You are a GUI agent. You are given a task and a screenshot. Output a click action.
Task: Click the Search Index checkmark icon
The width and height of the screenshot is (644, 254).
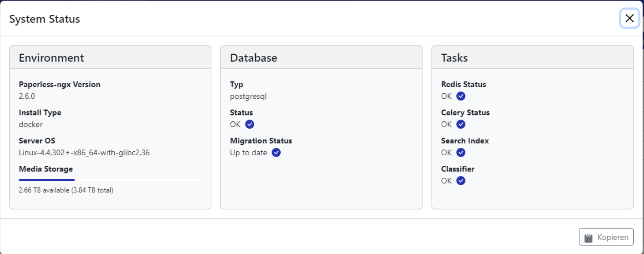(461, 153)
